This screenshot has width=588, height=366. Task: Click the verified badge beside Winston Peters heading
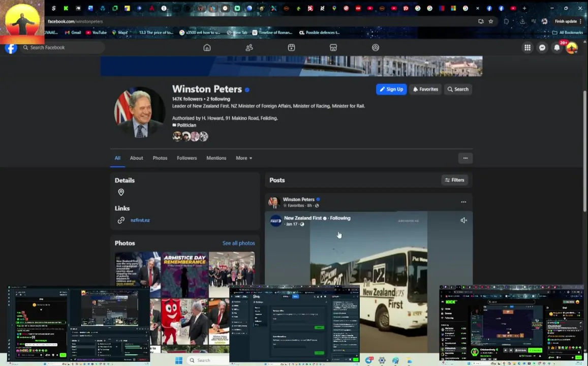coord(247,89)
